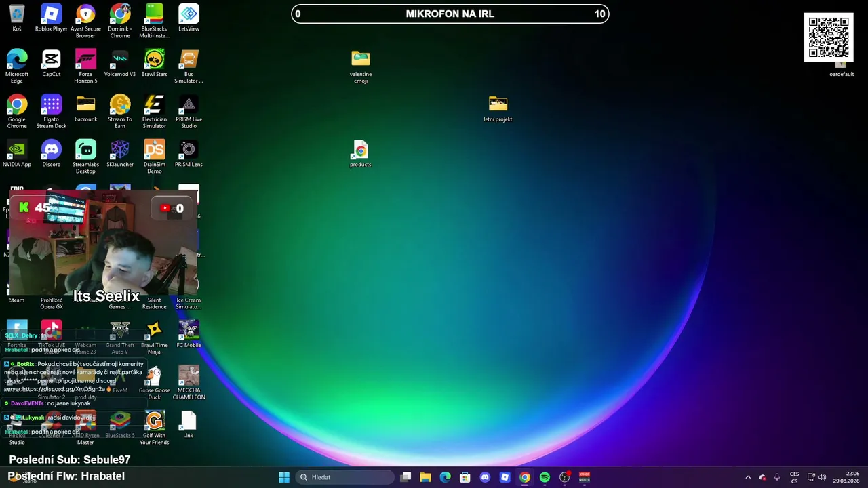This screenshot has height=488, width=868.
Task: Select the Bus Simulator desktop shortcut
Action: [x=189, y=66]
